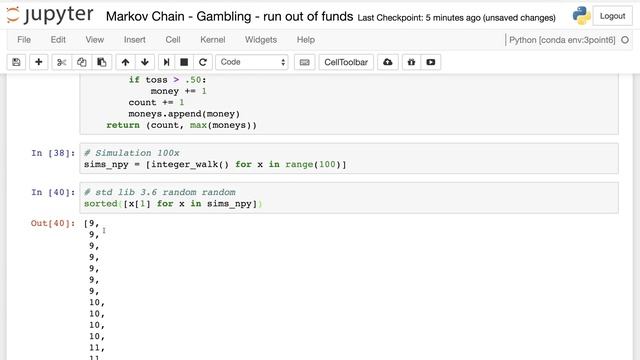Log out with the Logout button
The width and height of the screenshot is (640, 360).
[x=612, y=16]
